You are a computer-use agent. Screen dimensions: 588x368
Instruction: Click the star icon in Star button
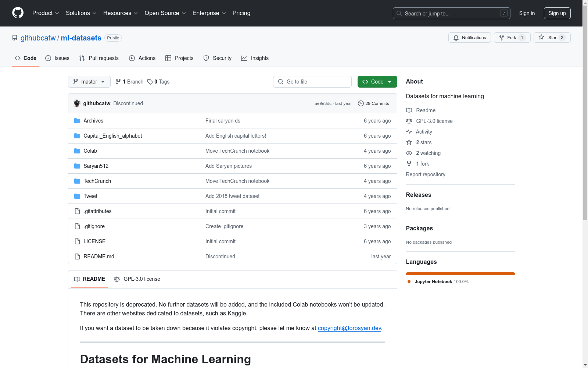tap(541, 38)
